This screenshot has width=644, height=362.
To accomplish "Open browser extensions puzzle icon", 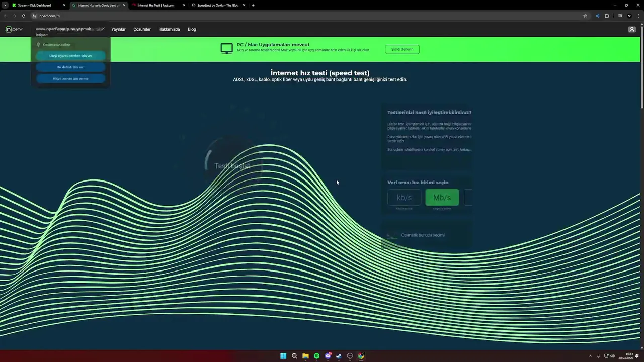I will pyautogui.click(x=607, y=16).
